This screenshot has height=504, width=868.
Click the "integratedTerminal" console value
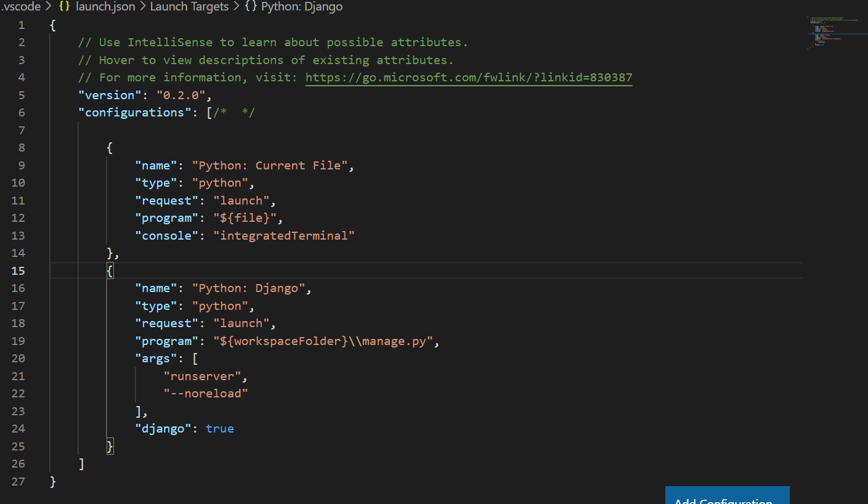coord(284,235)
